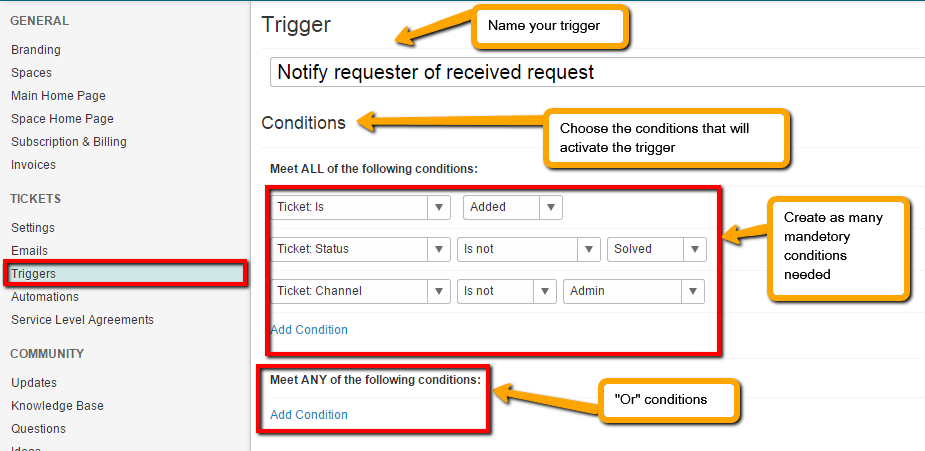Viewport: 925px width, 451px height.
Task: Open the Triggers settings page
Action: click(33, 273)
